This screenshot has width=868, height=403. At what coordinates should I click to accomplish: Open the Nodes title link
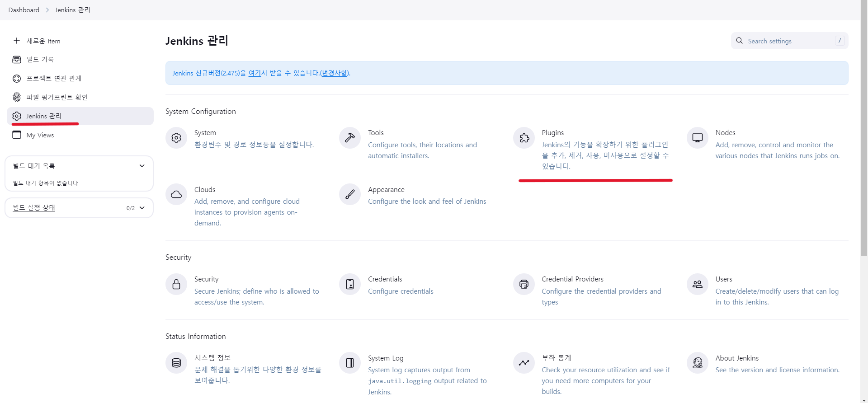725,132
